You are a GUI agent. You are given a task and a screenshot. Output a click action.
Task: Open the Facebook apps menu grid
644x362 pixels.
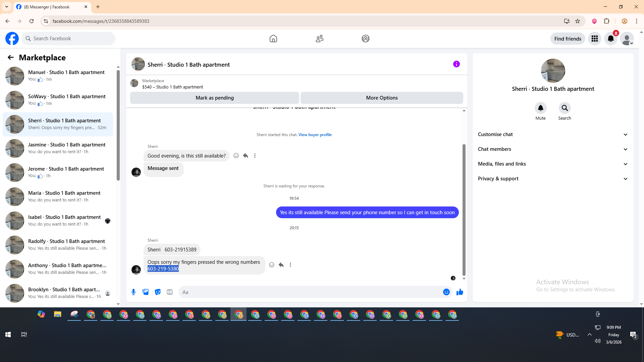[x=594, y=39]
